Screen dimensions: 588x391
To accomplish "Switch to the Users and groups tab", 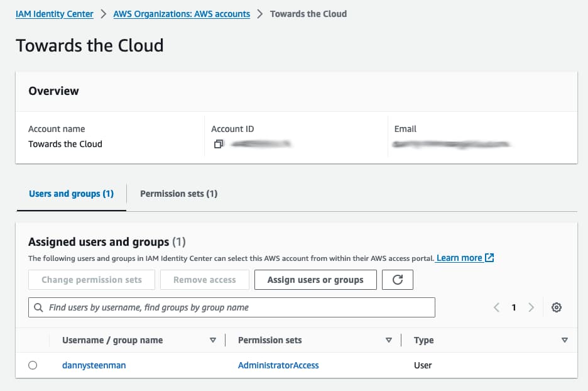I will pos(70,194).
